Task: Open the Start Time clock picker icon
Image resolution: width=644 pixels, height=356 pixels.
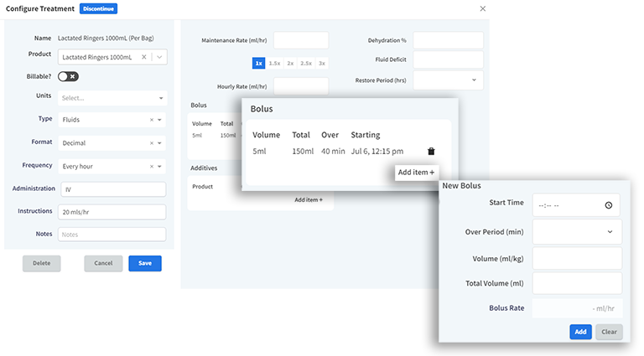Action: (x=608, y=205)
